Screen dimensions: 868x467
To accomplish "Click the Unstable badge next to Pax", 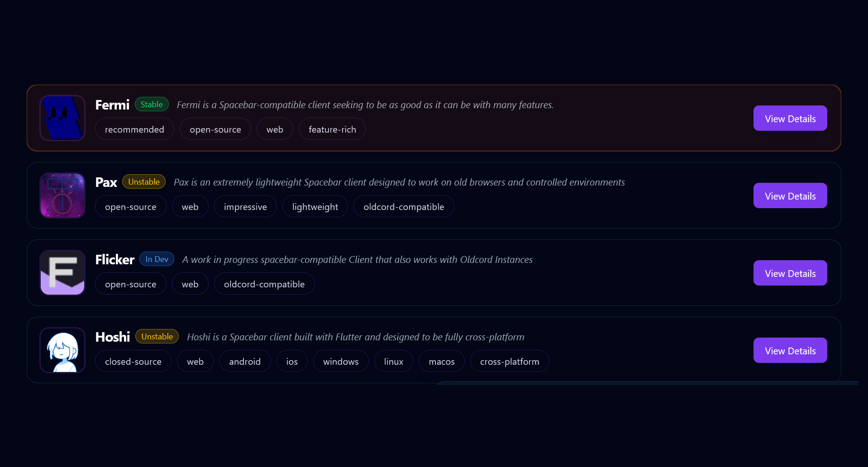I will [144, 182].
